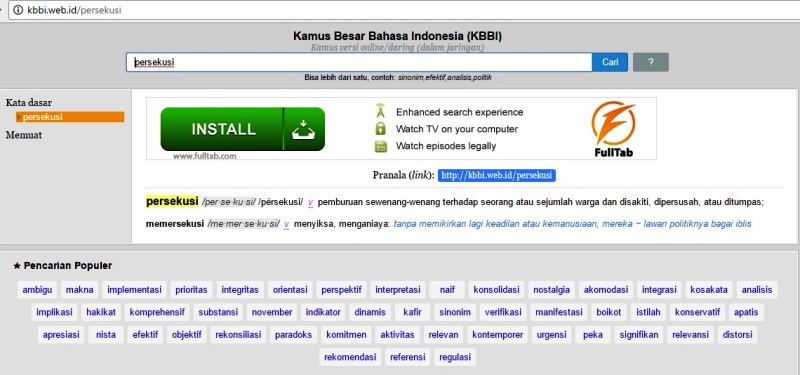Screen dimensions: 800x375
Task: Click the site info icon in address bar
Action: [x=18, y=10]
